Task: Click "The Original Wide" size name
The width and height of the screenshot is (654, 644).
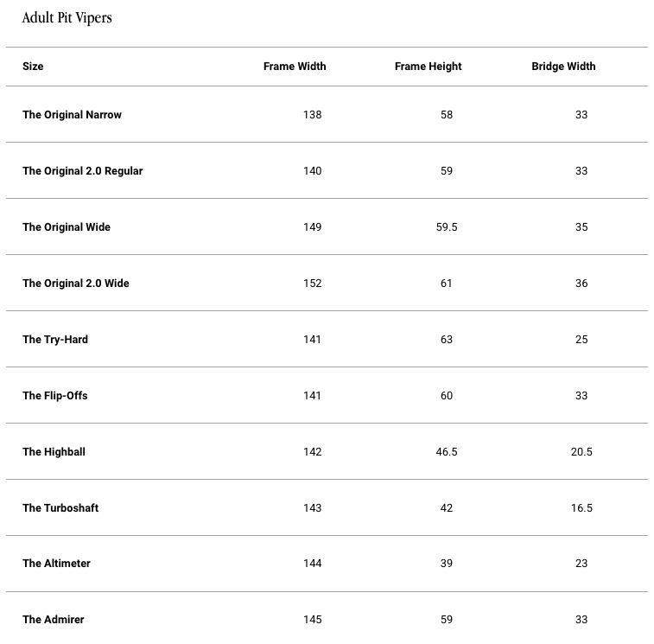Action: [67, 227]
